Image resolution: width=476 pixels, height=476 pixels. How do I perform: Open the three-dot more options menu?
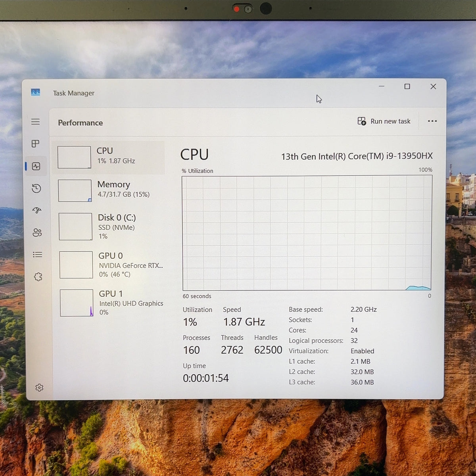tap(432, 121)
